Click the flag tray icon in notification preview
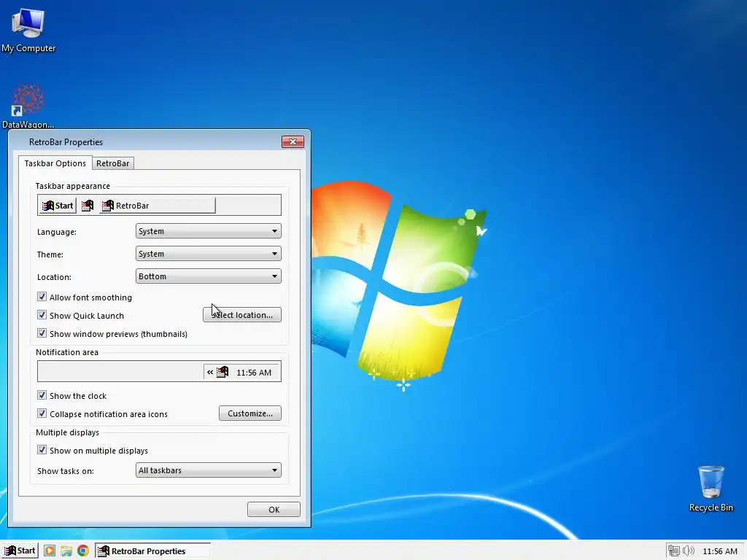 coord(222,372)
